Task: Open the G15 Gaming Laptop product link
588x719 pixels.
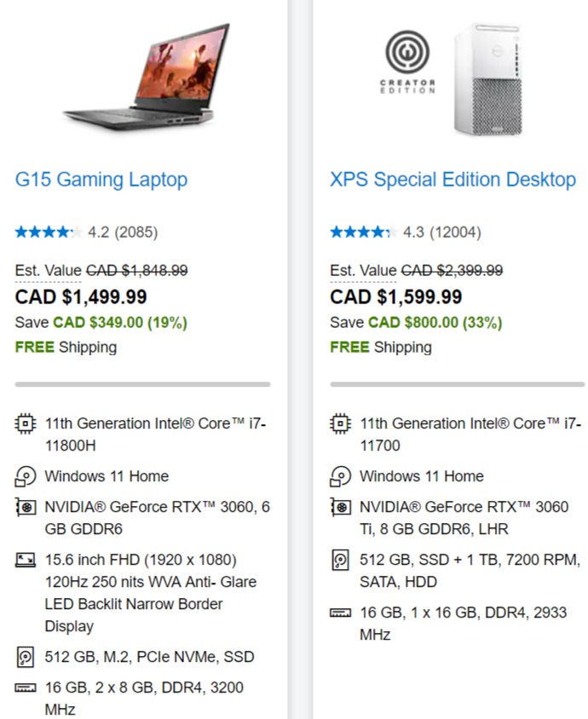Action: [101, 179]
